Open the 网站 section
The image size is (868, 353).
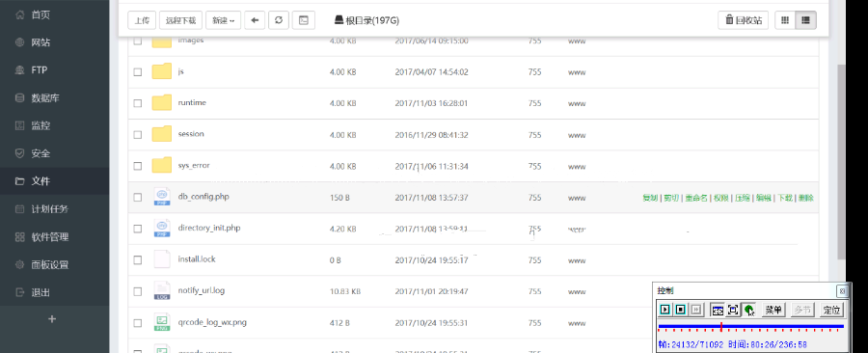pyautogui.click(x=41, y=42)
